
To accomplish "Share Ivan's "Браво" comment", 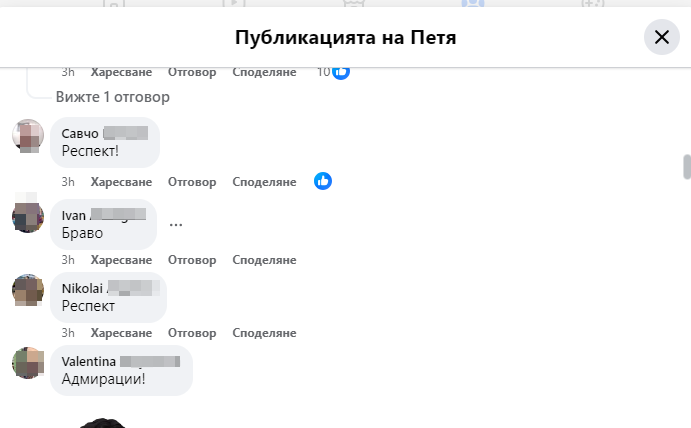I will tap(264, 259).
